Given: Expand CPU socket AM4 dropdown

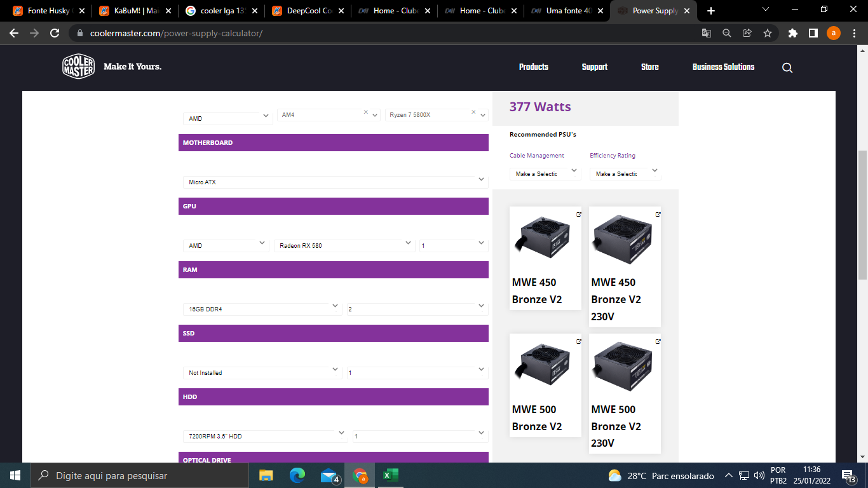Looking at the screenshot, I should pos(328,115).
